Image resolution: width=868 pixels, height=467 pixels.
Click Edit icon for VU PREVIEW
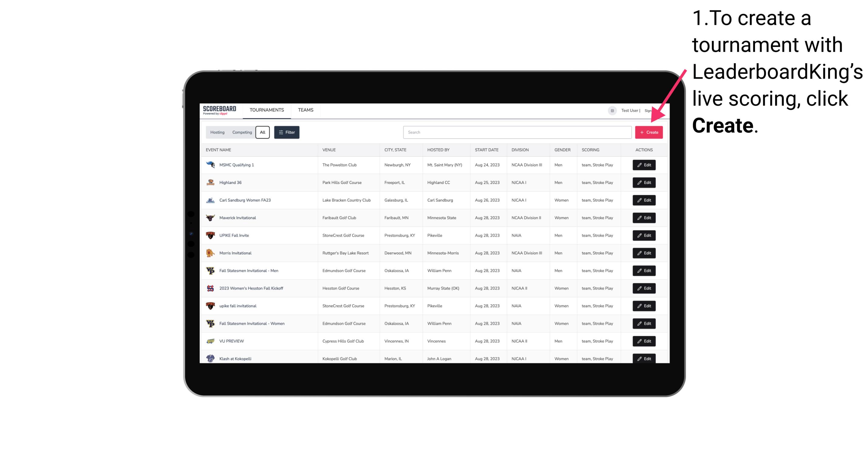pyautogui.click(x=644, y=341)
